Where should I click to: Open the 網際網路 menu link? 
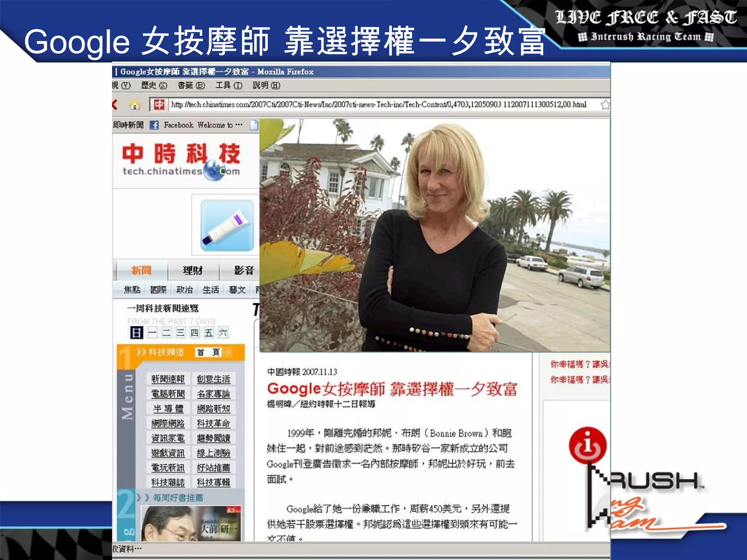pyautogui.click(x=168, y=423)
